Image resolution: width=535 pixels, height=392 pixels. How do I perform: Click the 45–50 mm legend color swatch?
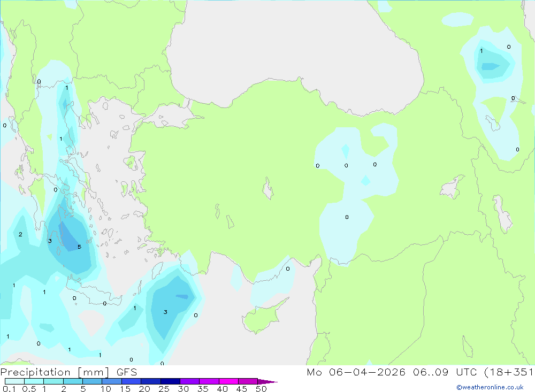coord(248,381)
